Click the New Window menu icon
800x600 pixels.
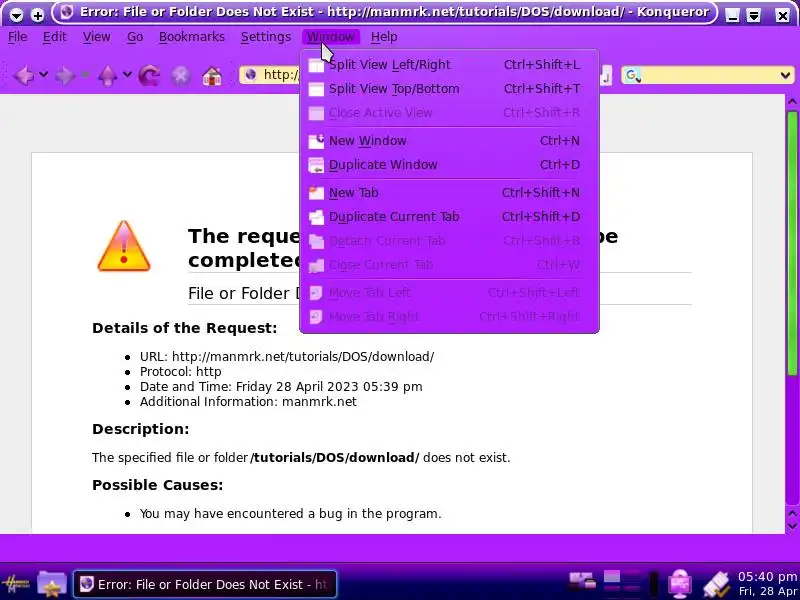(316, 141)
